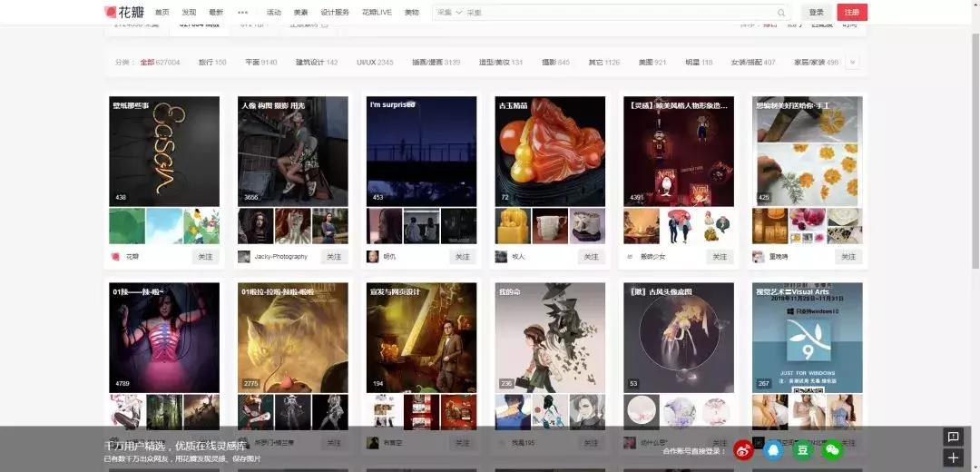Open the yellow cat 01啦拉 board cover
Screen dimensions: 980x472
[x=293, y=338]
